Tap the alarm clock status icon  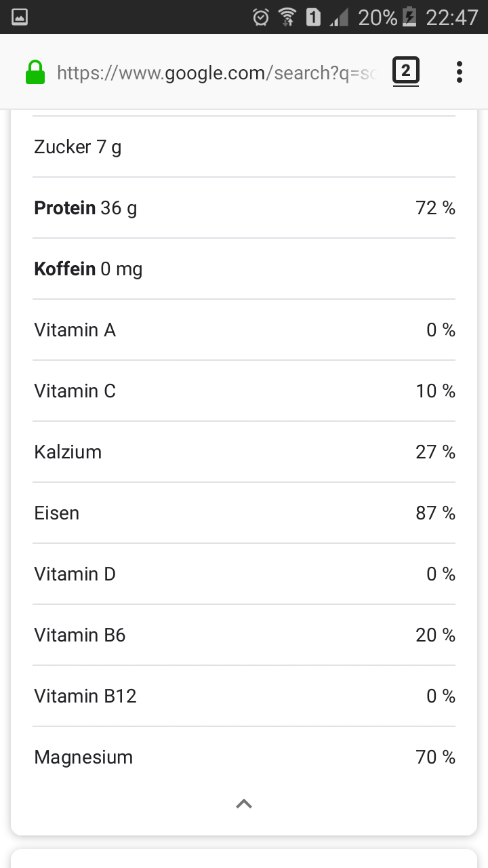(261, 17)
